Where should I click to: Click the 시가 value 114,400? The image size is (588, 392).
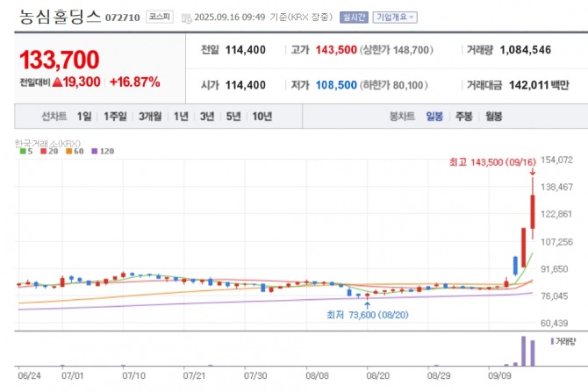click(245, 85)
